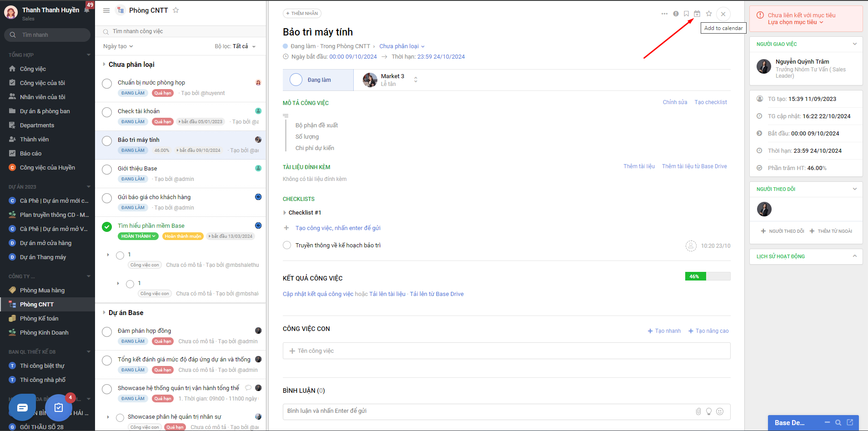Open HOÀN THÀNH status dropdown

tap(138, 236)
